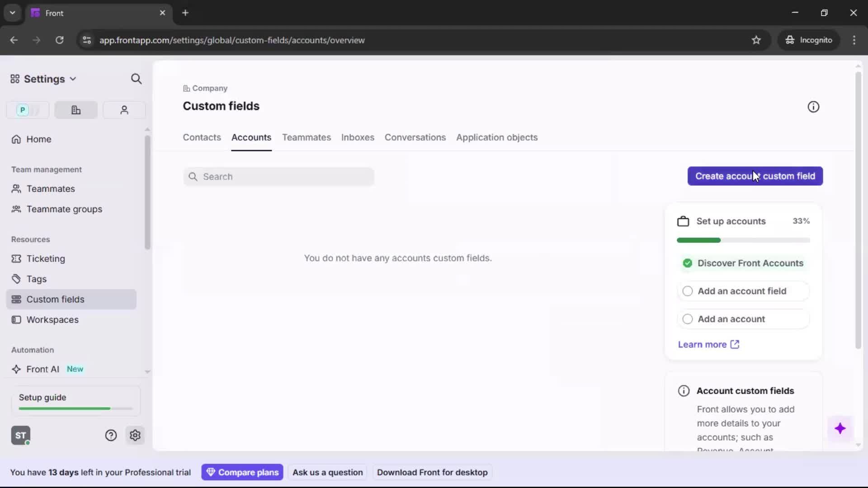The image size is (868, 488).
Task: Open personal settings via person icon
Action: tap(124, 110)
